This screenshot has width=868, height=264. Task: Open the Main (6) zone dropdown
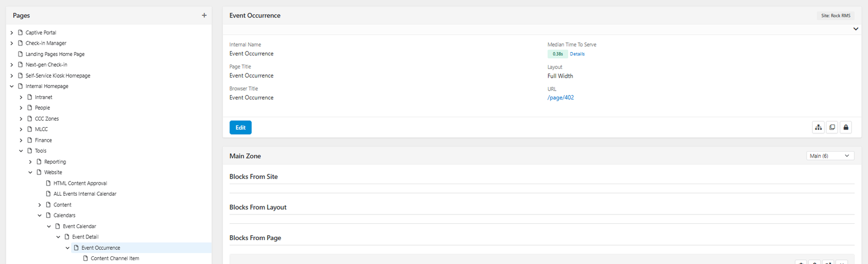(x=830, y=156)
